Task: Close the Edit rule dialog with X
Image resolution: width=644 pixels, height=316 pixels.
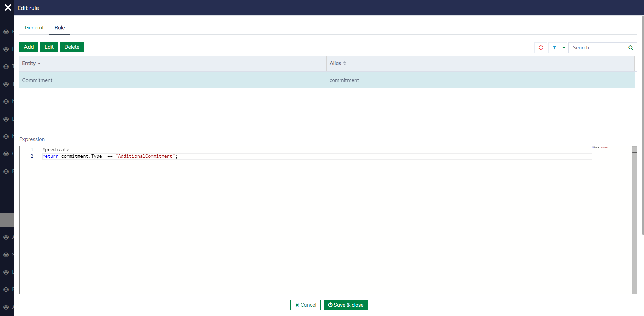Action: (8, 8)
